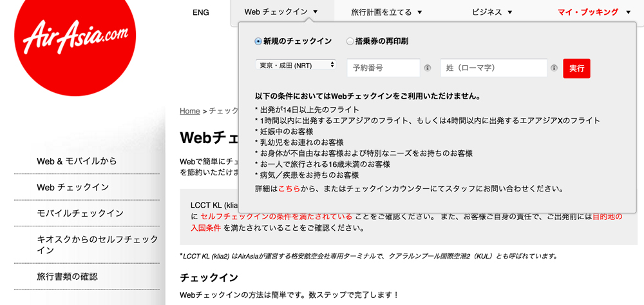
Task: Click the 予約番号 input field
Action: pyautogui.click(x=384, y=68)
